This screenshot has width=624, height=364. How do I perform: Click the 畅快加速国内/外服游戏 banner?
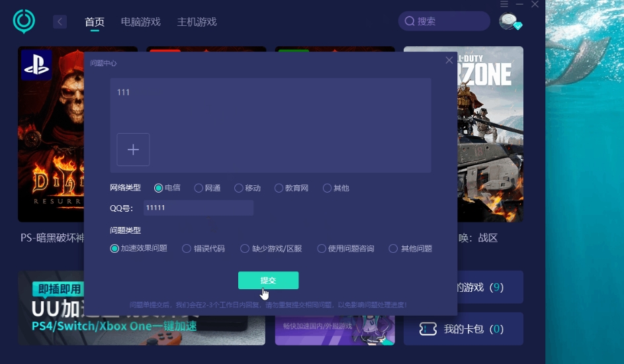pyautogui.click(x=335, y=330)
